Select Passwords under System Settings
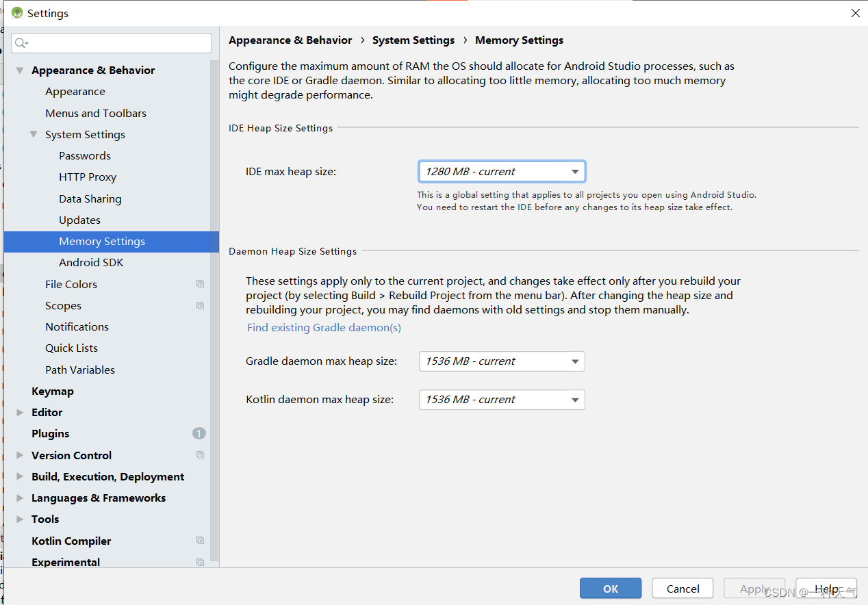The width and height of the screenshot is (868, 605). pos(85,155)
